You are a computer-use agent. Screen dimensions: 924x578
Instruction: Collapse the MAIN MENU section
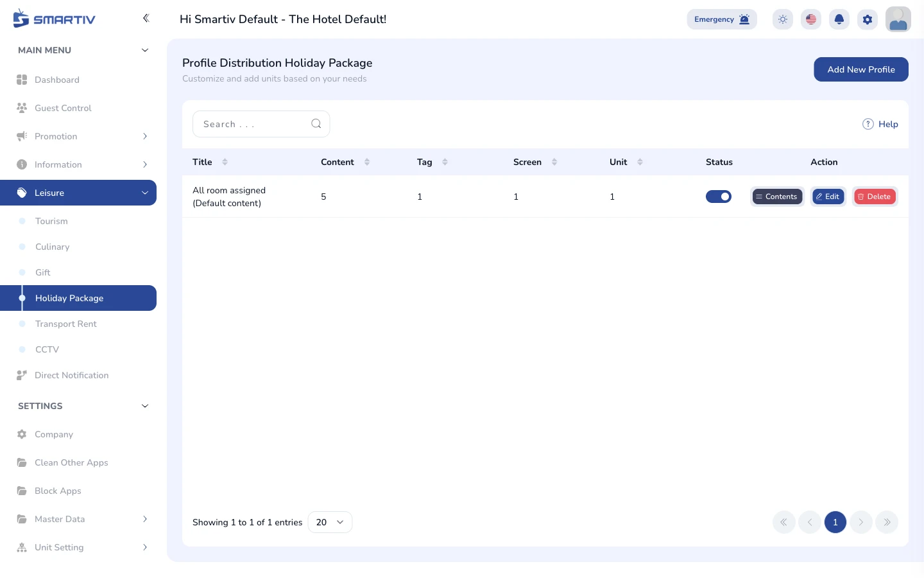click(145, 50)
